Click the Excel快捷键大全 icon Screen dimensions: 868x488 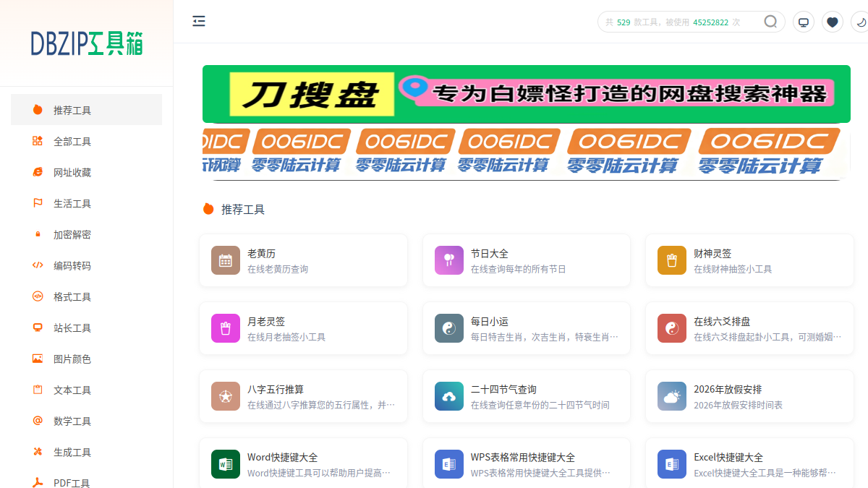(672, 464)
